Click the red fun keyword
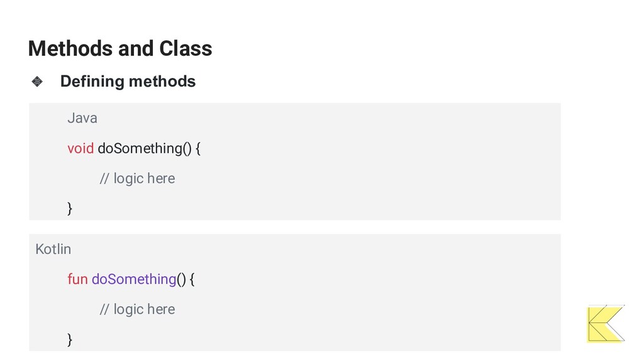Viewport: 644px width, 362px height. [77, 279]
